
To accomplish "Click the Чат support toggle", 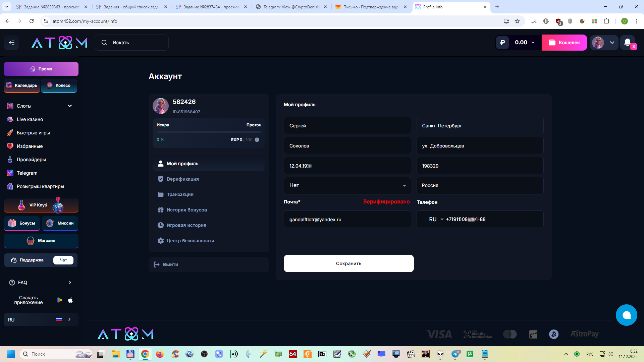I will click(x=63, y=260).
